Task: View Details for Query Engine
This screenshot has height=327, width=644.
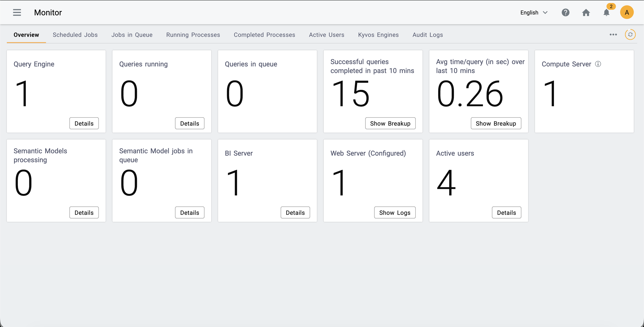Action: tap(84, 123)
